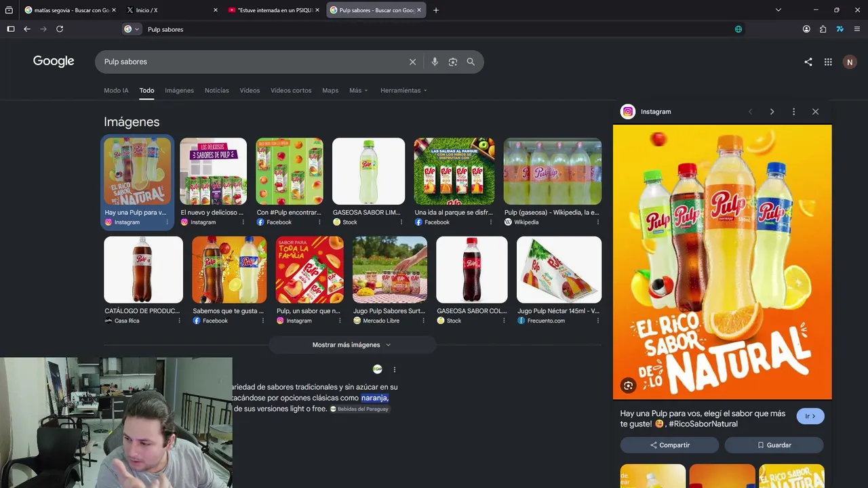Image resolution: width=868 pixels, height=488 pixels.
Task: Open CATÁLOGO DE PRODUC... thumbnail
Action: coord(143,270)
